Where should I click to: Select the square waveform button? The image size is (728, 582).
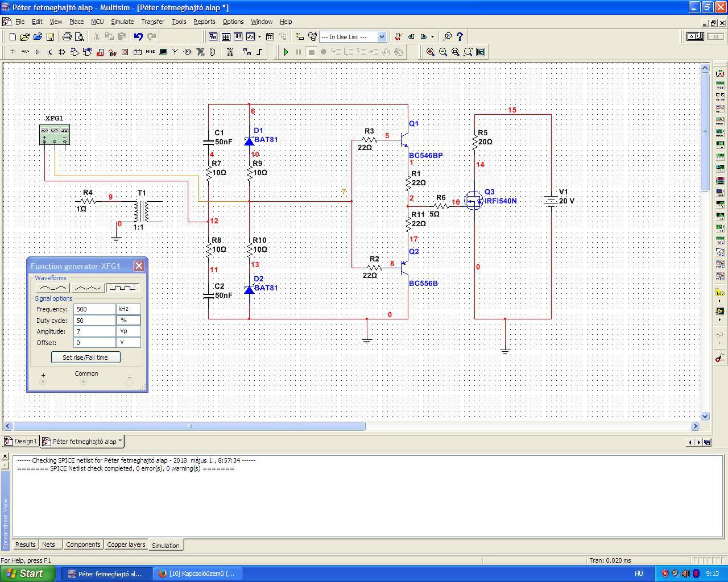pyautogui.click(x=123, y=288)
